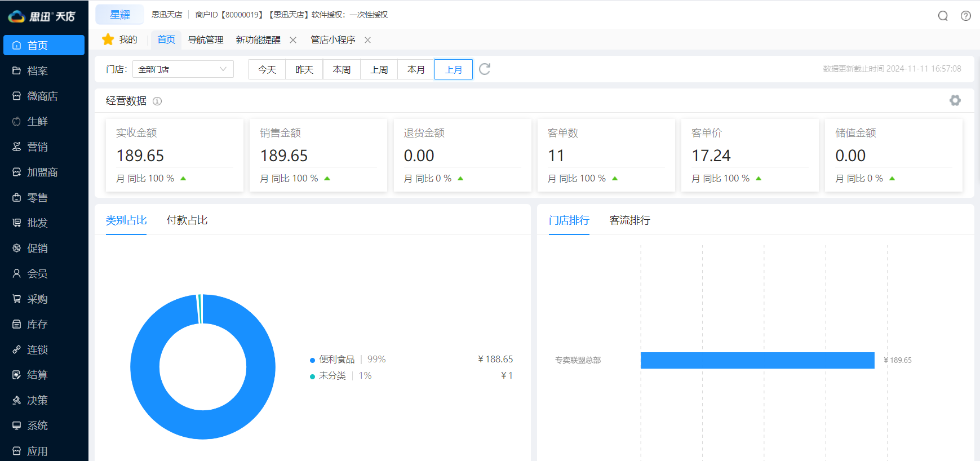Click the 星耀 edition badge
Screen dimensions: 980x461
pyautogui.click(x=120, y=15)
